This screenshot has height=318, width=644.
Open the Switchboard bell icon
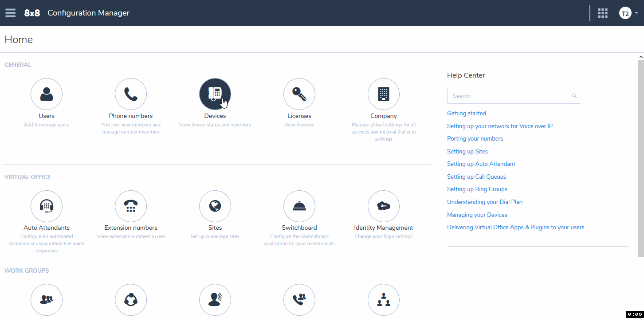coord(299,206)
